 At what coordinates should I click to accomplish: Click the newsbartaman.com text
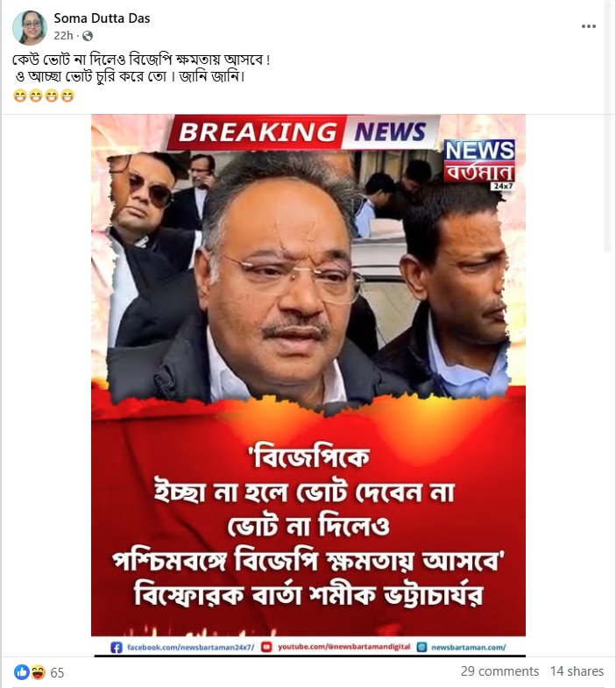(468, 647)
